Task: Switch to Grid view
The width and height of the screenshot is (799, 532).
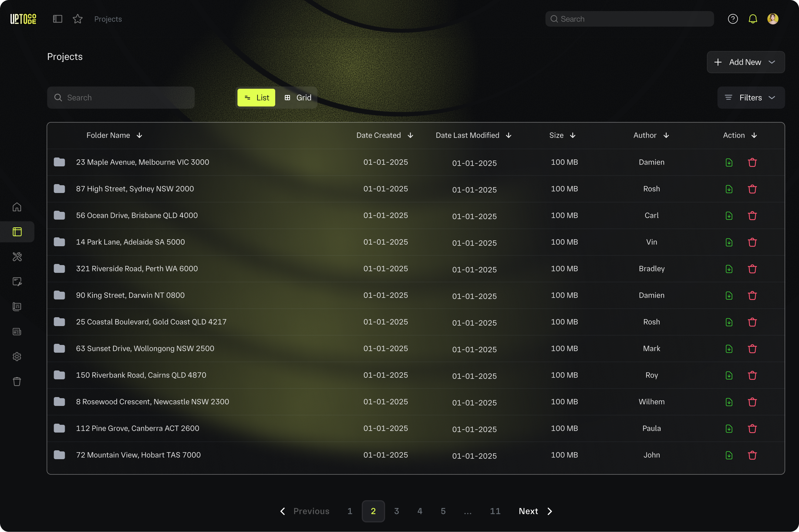Action: click(x=298, y=98)
